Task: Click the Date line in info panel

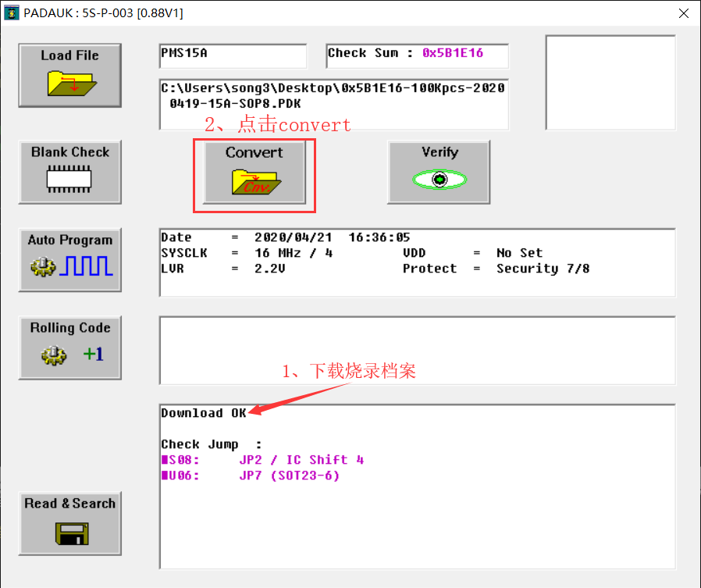Action: pyautogui.click(x=285, y=237)
